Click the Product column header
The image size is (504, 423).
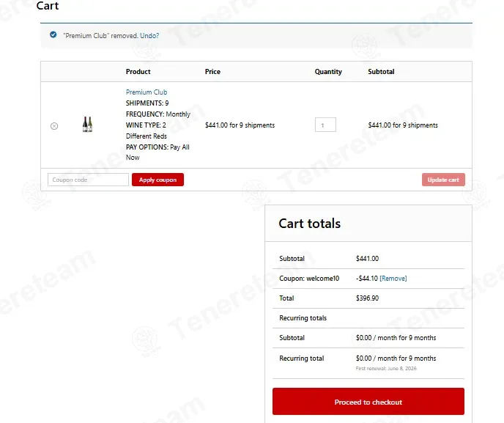coord(138,71)
